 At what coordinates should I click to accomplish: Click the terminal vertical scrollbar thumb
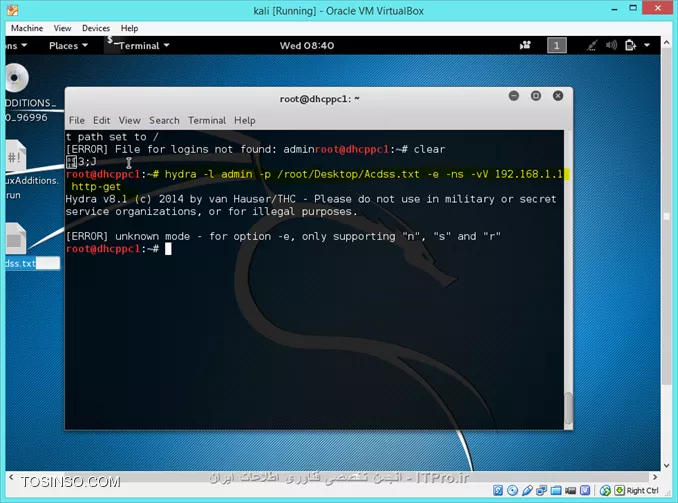coord(569,408)
